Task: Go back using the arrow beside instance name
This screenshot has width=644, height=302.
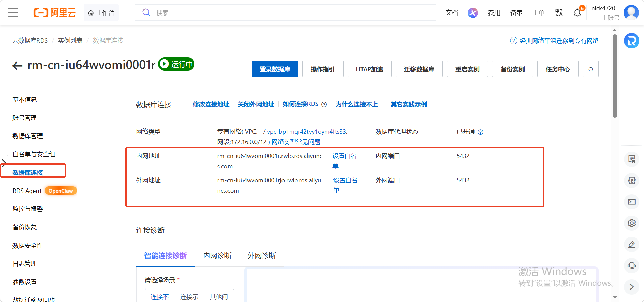Action: [x=17, y=66]
